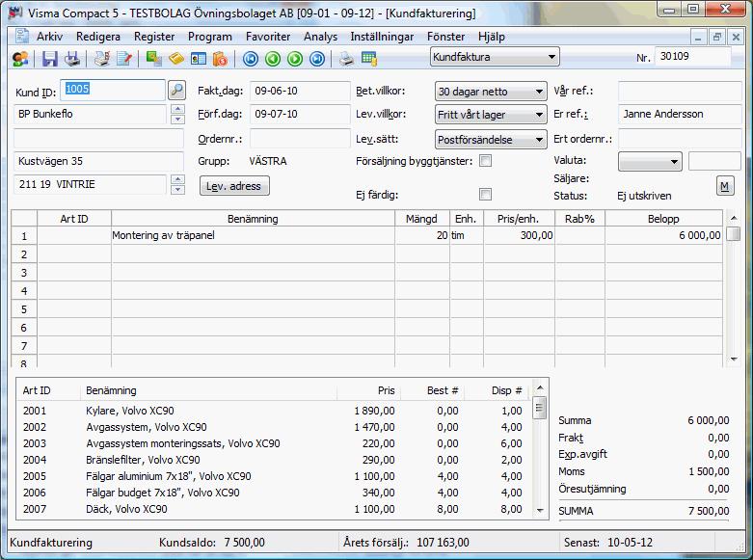Click the Ordernr. input field

(x=300, y=139)
